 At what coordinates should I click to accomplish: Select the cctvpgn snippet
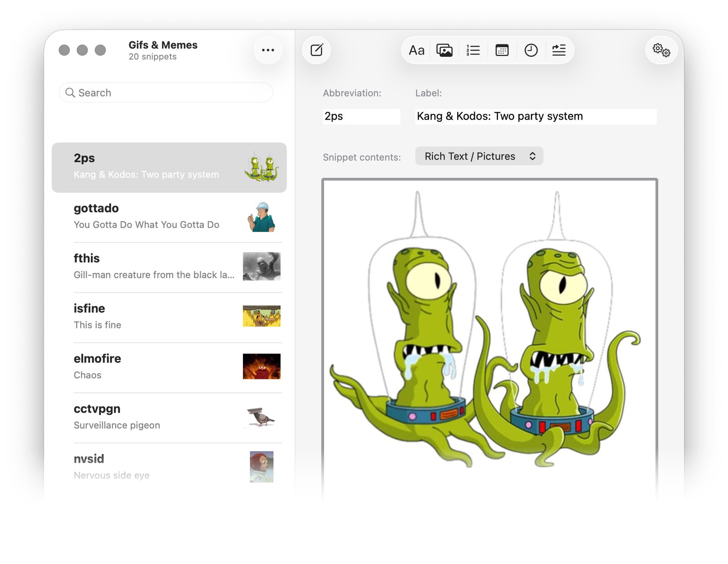click(169, 418)
